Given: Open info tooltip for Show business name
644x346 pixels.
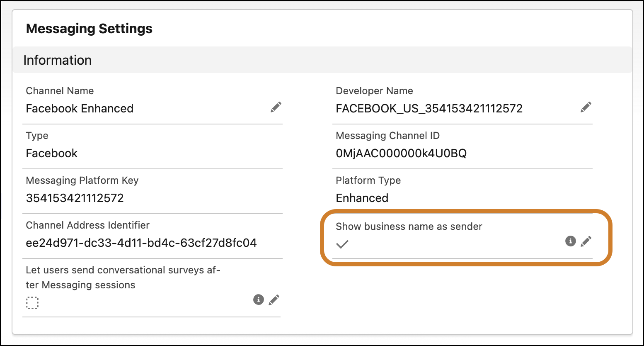Looking at the screenshot, I should 571,241.
